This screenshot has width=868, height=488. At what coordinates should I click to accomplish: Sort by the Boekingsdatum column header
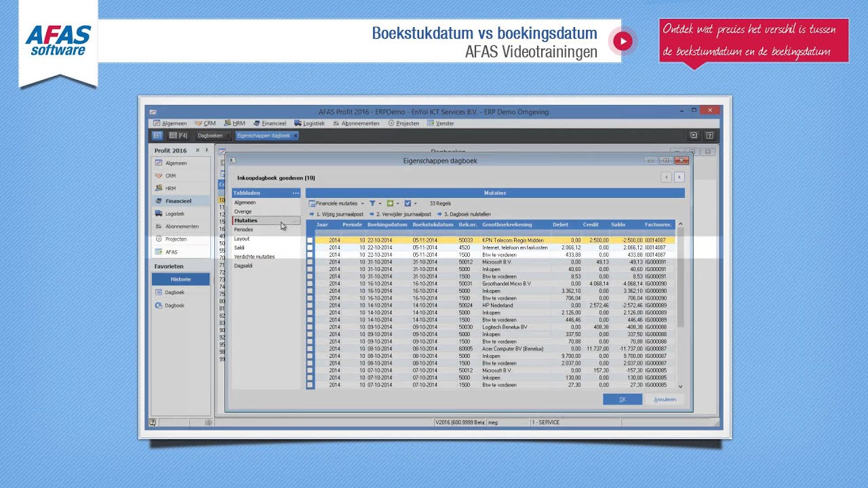pyautogui.click(x=387, y=224)
